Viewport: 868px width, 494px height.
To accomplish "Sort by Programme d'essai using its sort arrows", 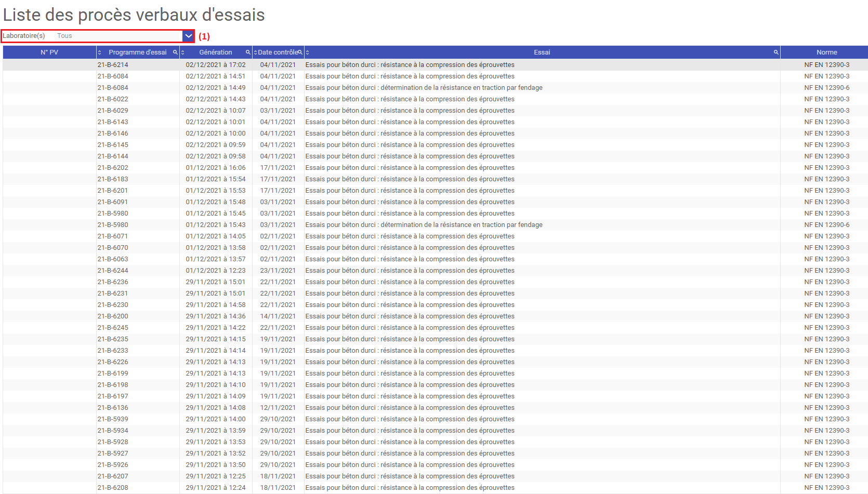I will coord(99,52).
